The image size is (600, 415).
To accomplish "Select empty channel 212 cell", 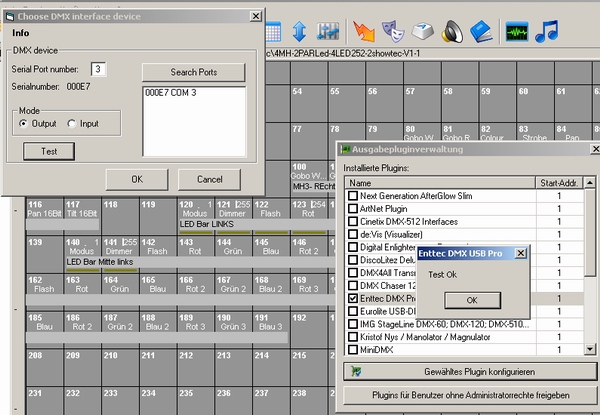I will point(195,367).
